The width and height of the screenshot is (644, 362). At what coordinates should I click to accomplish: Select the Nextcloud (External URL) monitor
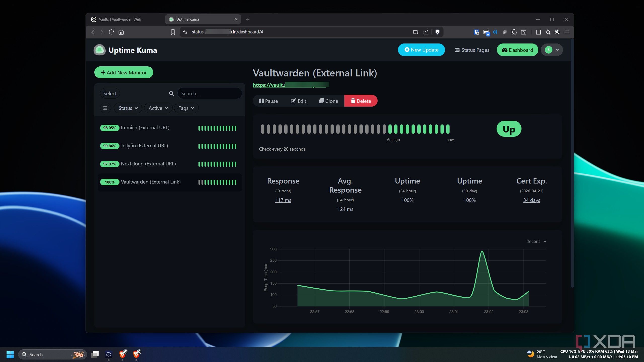(170, 164)
